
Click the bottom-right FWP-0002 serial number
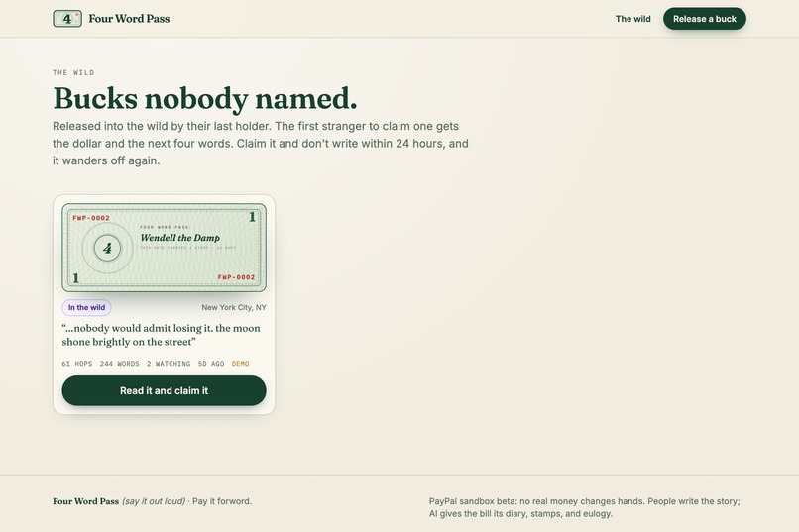coord(237,277)
